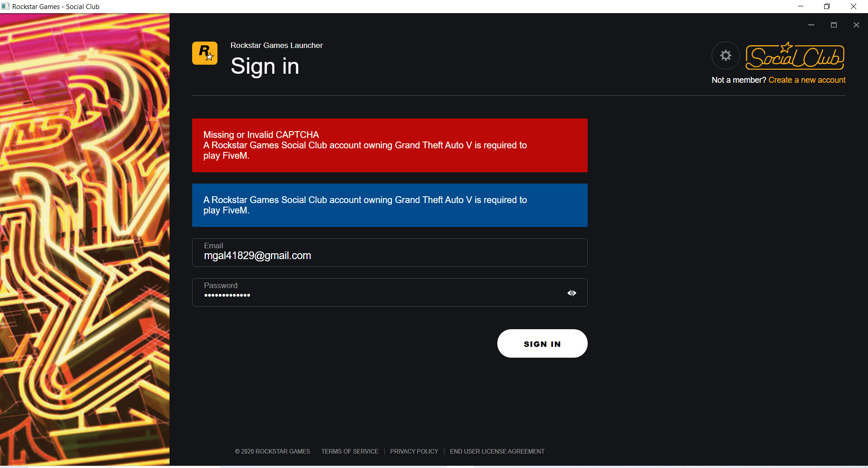868x468 pixels.
Task: Focus the Email input field
Action: tap(390, 253)
